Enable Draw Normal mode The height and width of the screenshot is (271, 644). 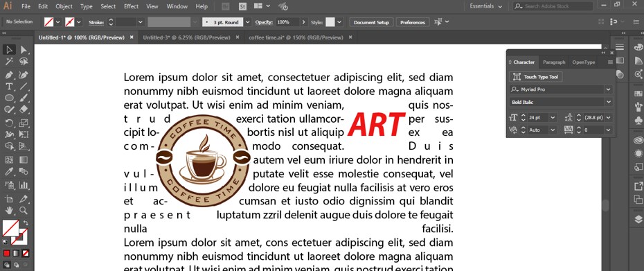(6, 265)
